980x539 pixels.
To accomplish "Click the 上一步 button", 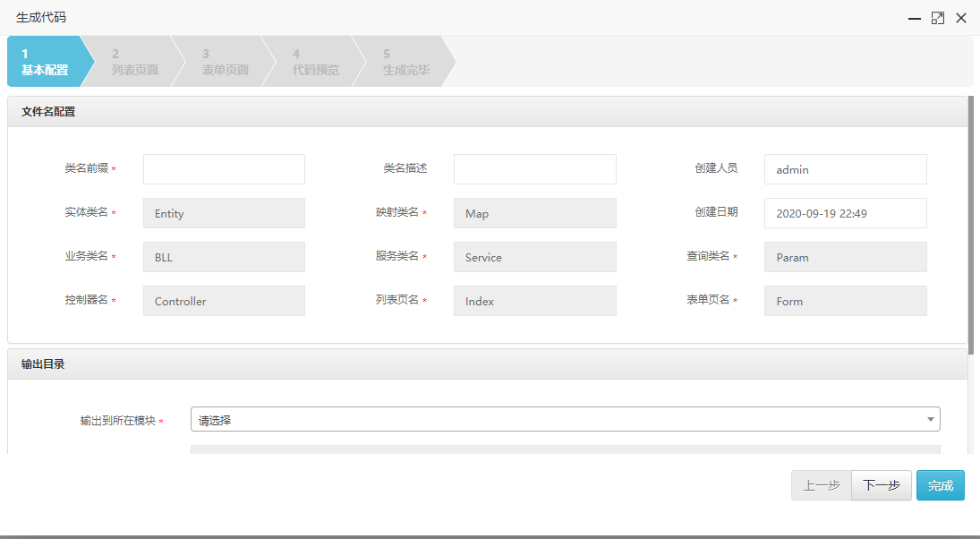I will click(821, 484).
